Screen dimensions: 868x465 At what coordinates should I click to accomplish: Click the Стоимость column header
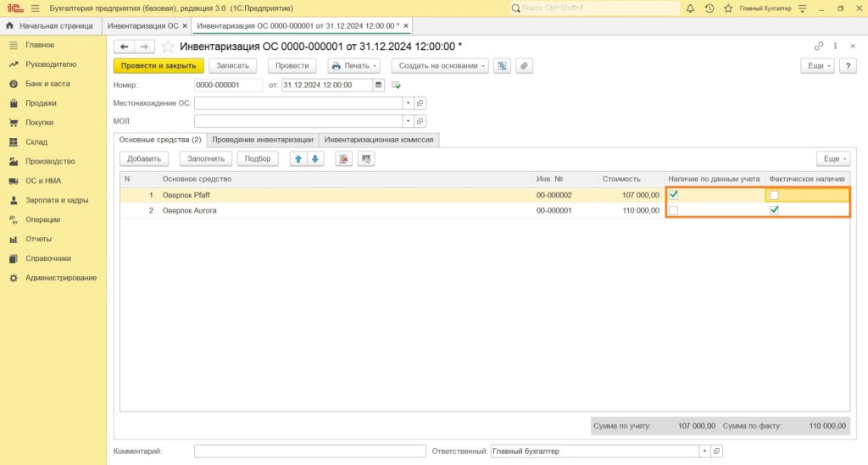coord(631,180)
